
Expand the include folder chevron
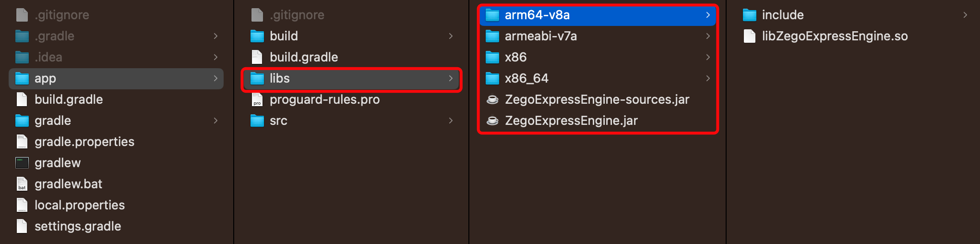point(965,15)
